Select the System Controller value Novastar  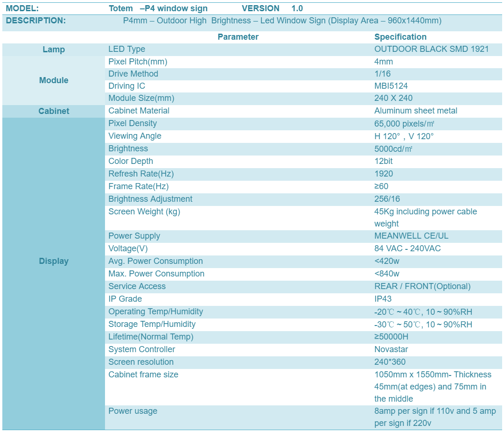tap(391, 350)
